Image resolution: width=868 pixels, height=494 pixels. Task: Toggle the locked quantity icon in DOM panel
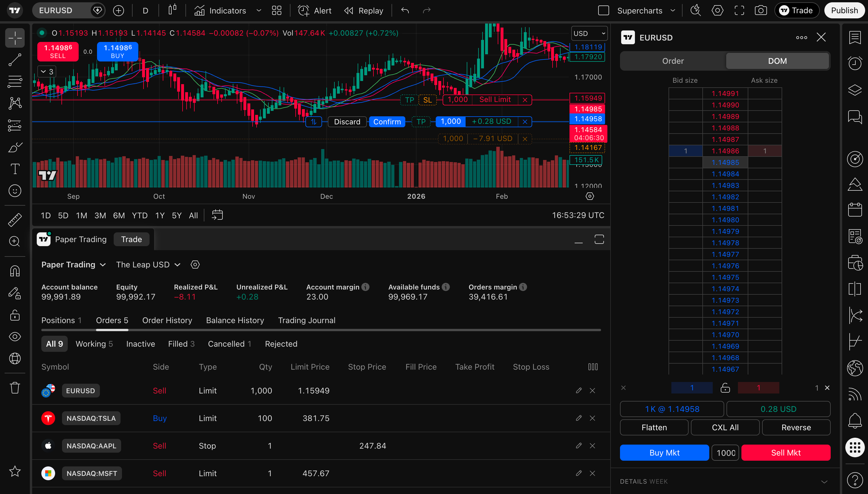pyautogui.click(x=725, y=387)
